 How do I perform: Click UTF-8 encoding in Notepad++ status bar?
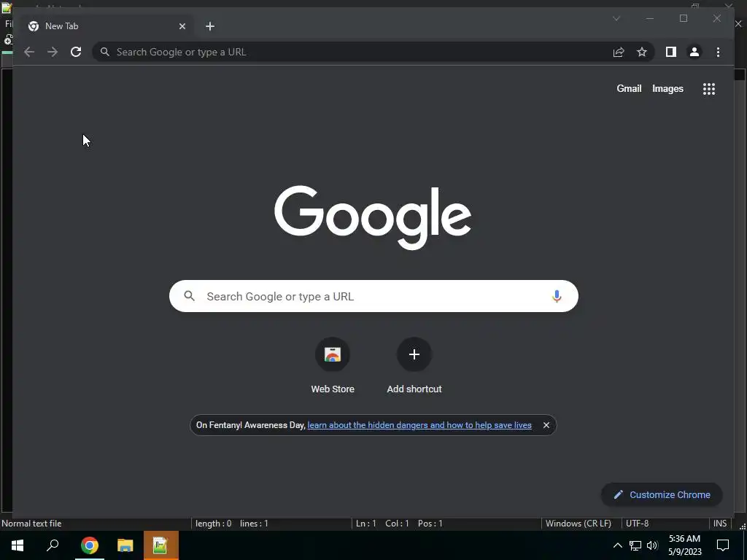637,524
